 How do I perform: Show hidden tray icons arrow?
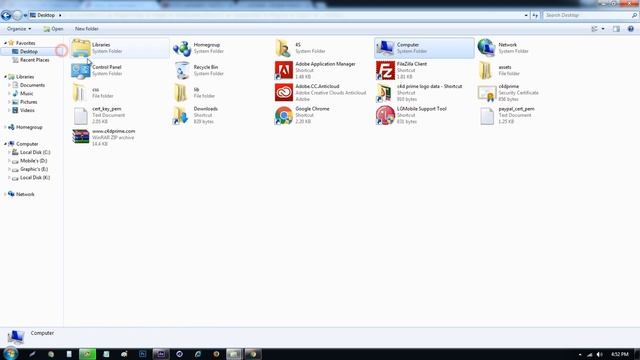580,354
